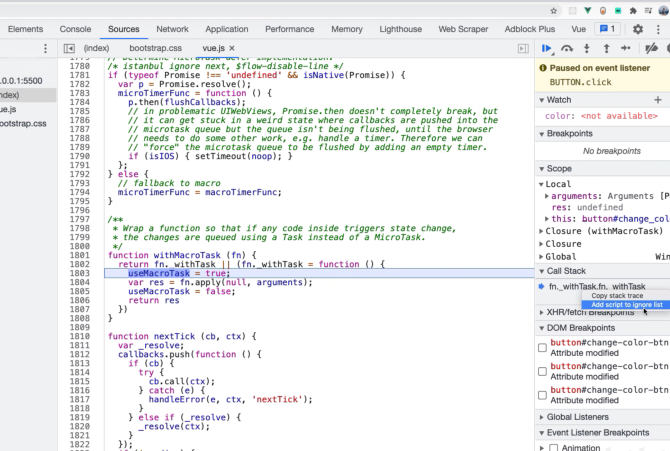Viewport: 670px width, 451px height.
Task: Enable first button#change-color-btn DOM breakpoint
Action: [542, 348]
